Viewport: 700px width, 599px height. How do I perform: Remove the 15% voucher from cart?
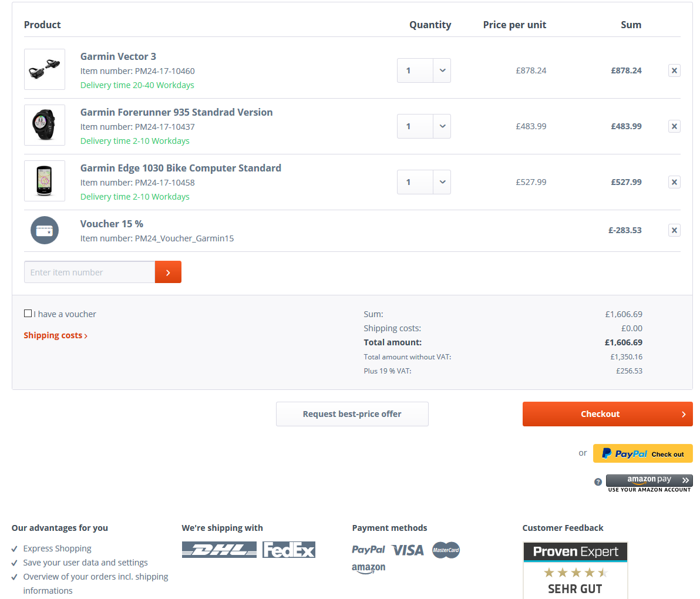tap(674, 230)
